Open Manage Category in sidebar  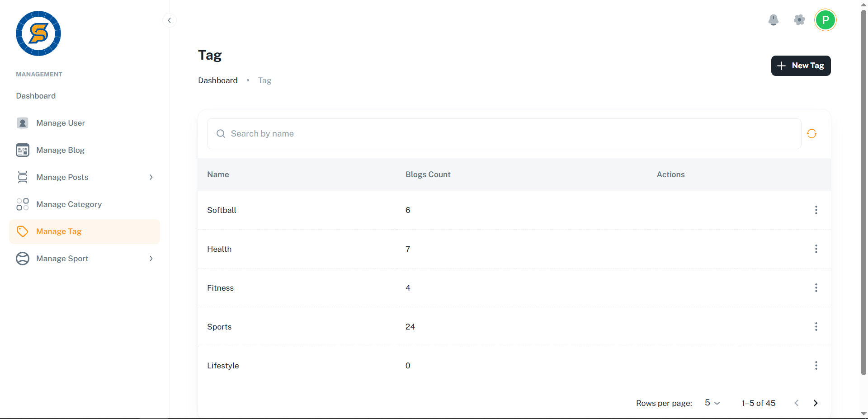pyautogui.click(x=69, y=204)
